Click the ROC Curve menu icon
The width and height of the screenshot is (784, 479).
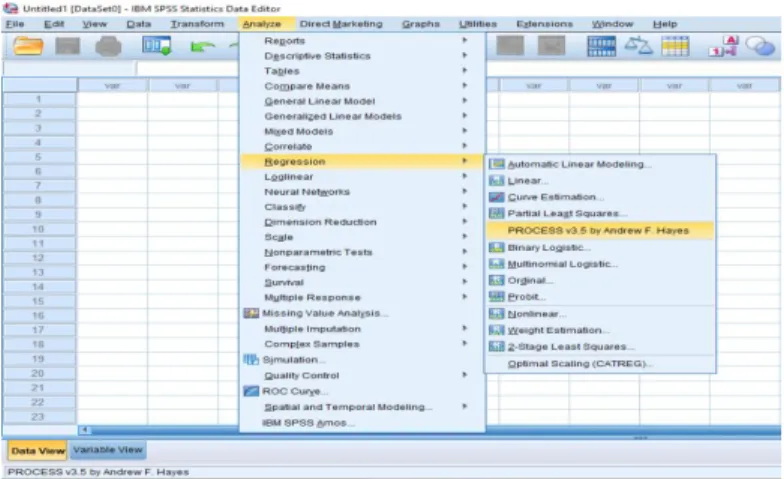click(251, 391)
